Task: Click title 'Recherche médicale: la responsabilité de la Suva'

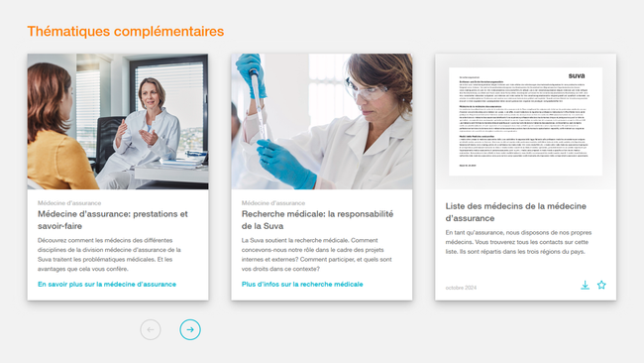Action: point(317,220)
